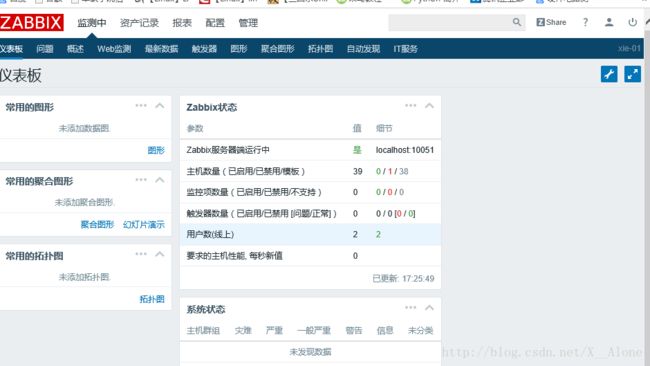
Task: Collapse the 常用的聚合图形 widget
Action: (x=160, y=180)
